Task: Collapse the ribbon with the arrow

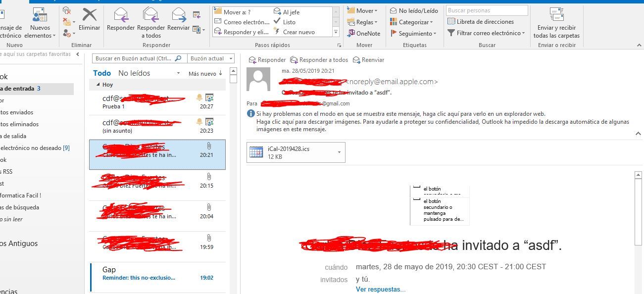Action: point(638,45)
